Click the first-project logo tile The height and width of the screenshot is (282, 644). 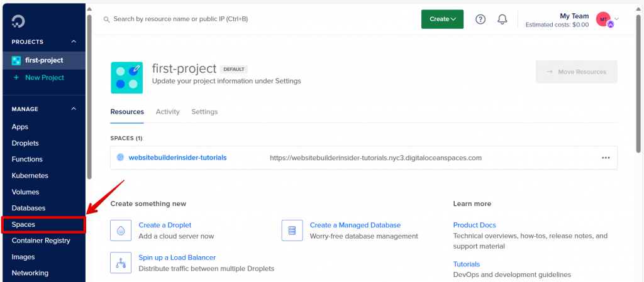pyautogui.click(x=126, y=77)
